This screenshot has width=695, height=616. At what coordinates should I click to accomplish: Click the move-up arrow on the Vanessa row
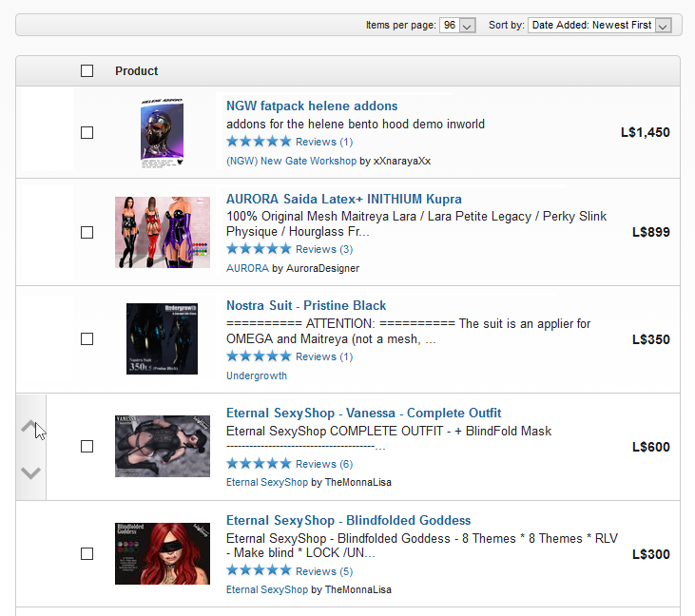pos(30,426)
